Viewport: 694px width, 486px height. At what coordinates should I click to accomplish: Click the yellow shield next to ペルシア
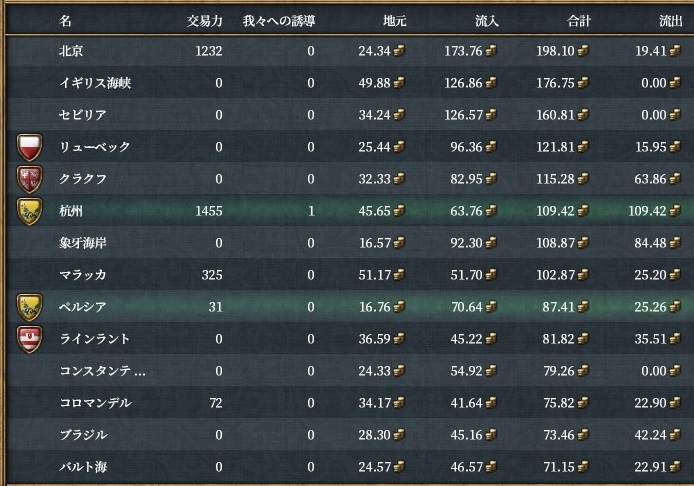[x=32, y=307]
